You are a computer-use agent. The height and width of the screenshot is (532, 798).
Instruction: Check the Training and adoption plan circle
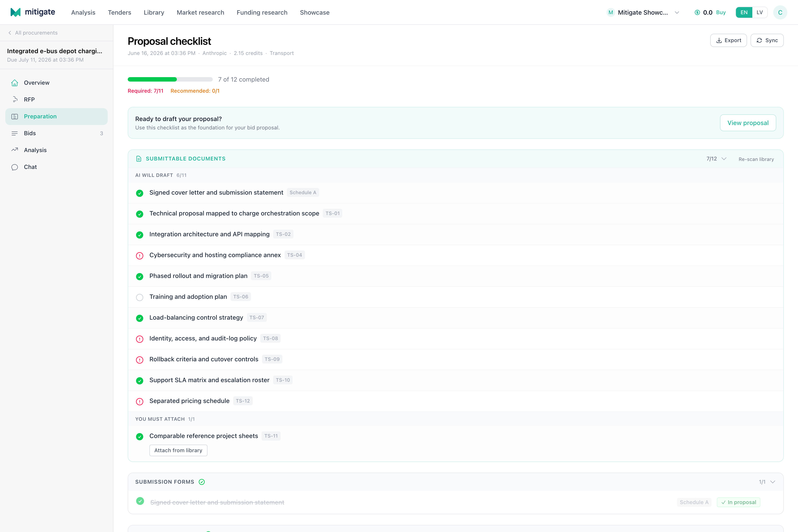coord(139,297)
